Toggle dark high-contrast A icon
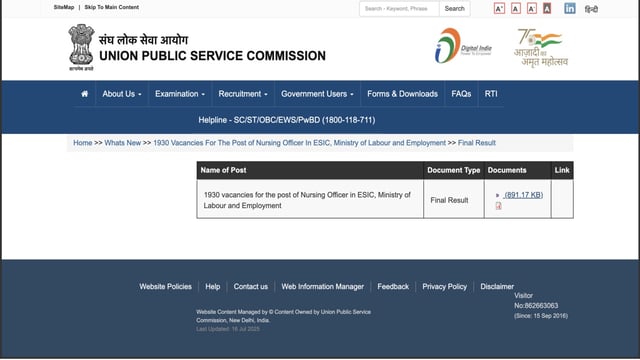Image resolution: width=640 pixels, height=360 pixels. coord(547,9)
